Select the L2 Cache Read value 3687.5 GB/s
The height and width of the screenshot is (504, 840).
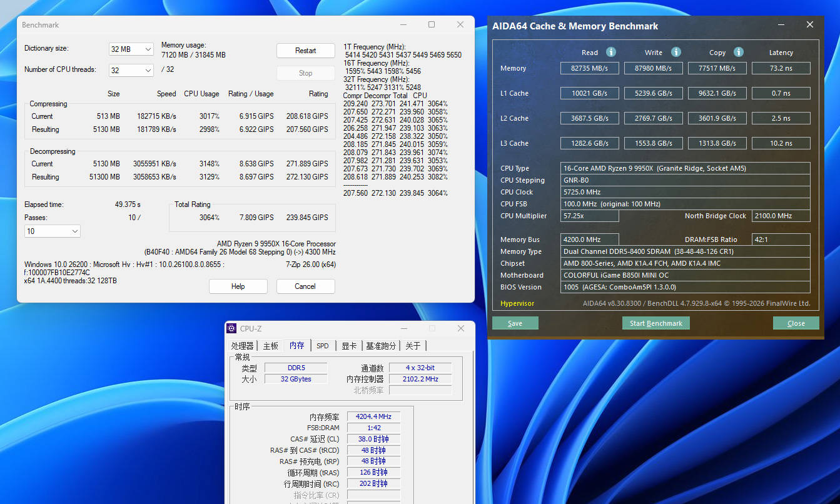pos(590,118)
